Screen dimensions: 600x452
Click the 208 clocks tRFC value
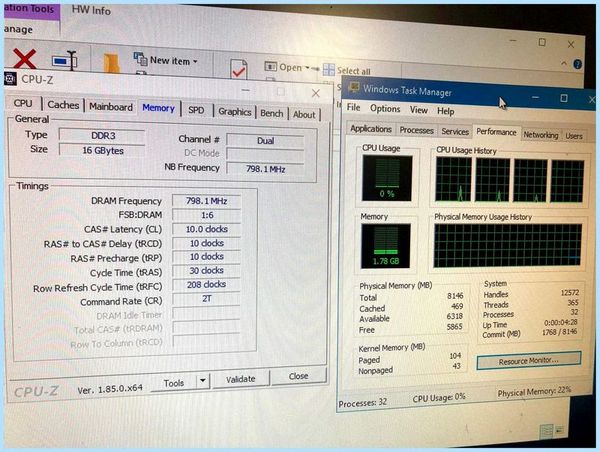click(207, 284)
